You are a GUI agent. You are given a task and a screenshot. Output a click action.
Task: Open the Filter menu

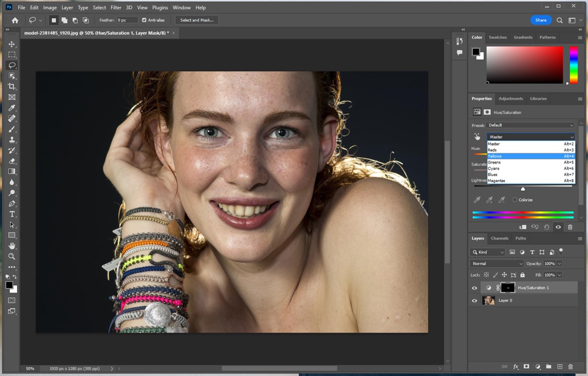click(116, 8)
